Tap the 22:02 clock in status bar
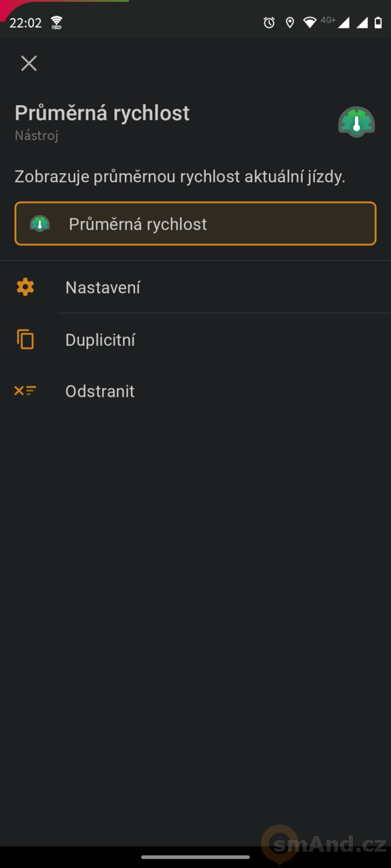The image size is (391, 868). 26,23
